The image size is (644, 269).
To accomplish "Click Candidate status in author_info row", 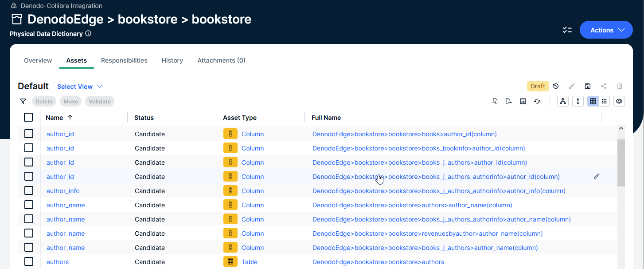I will point(150,191).
